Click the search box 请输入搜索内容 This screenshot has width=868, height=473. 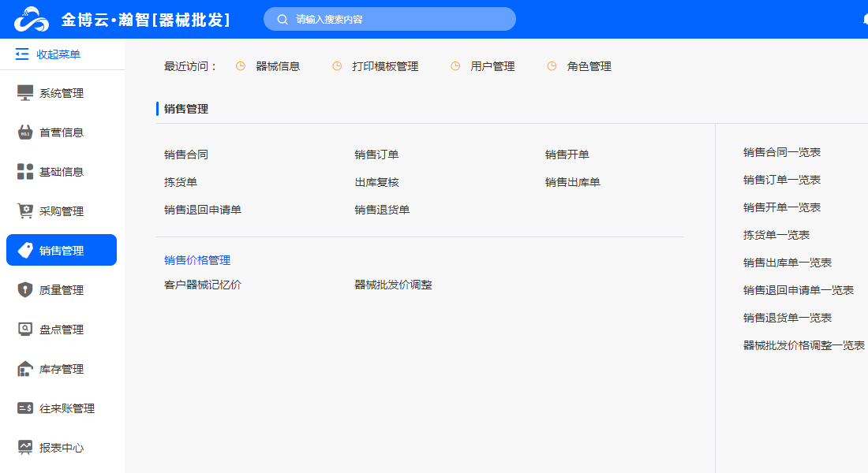coord(390,19)
